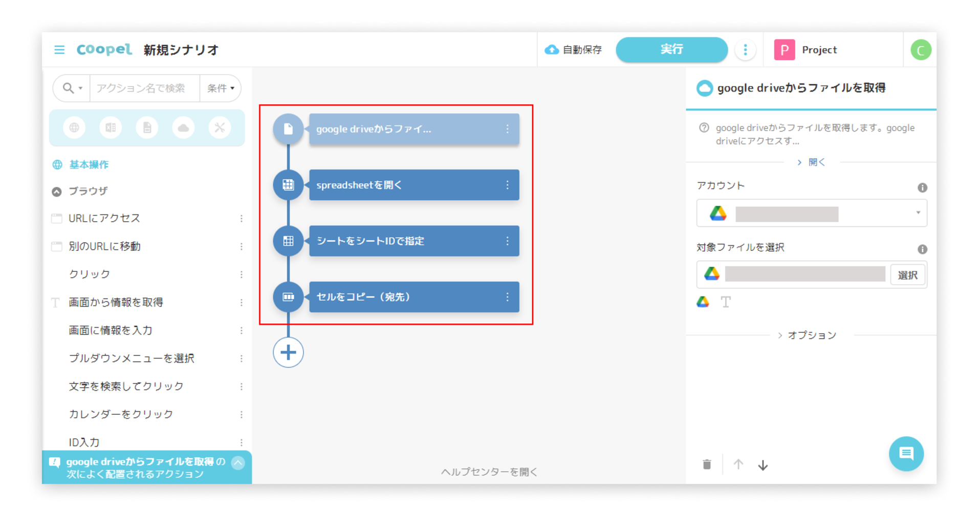Open options for 画面に情報を入力

click(x=242, y=331)
